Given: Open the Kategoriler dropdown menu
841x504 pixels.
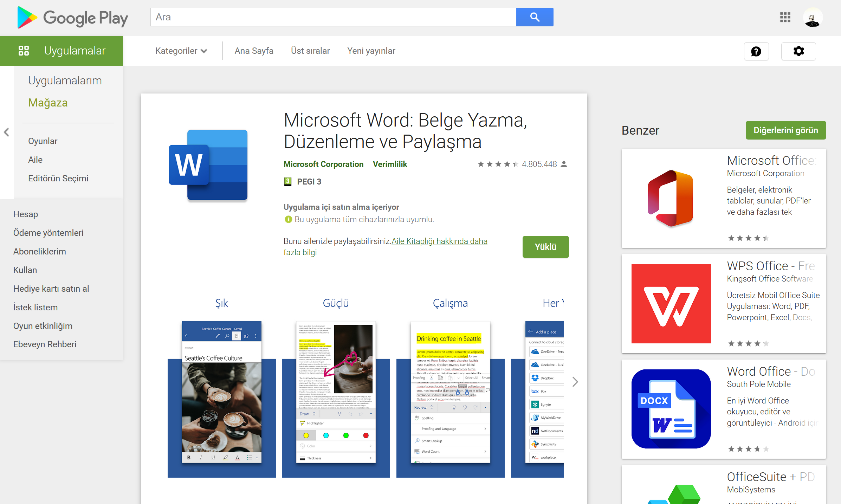Looking at the screenshot, I should [180, 50].
